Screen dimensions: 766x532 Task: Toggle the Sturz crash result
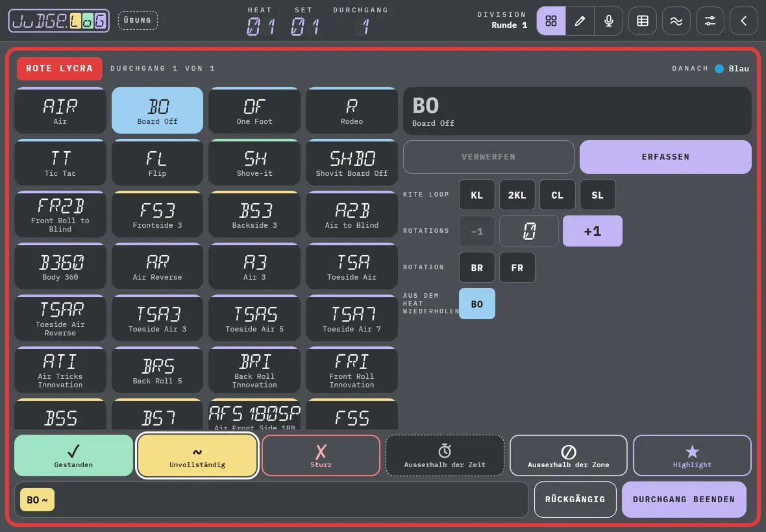[x=321, y=455]
